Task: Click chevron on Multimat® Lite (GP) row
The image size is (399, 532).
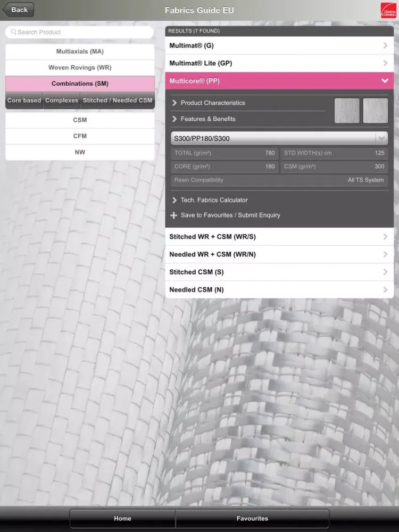Action: [385, 63]
